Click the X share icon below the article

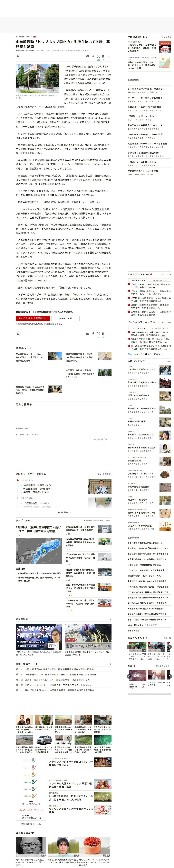pos(98,334)
